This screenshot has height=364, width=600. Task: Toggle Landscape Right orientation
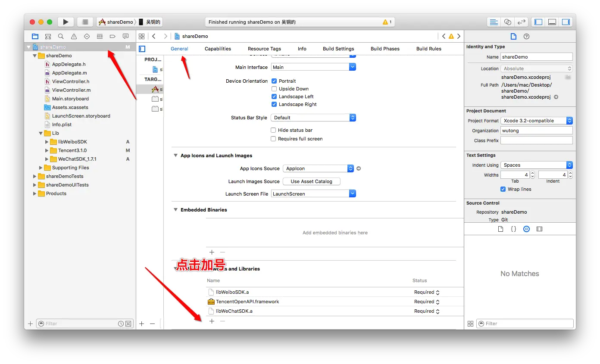pos(274,104)
